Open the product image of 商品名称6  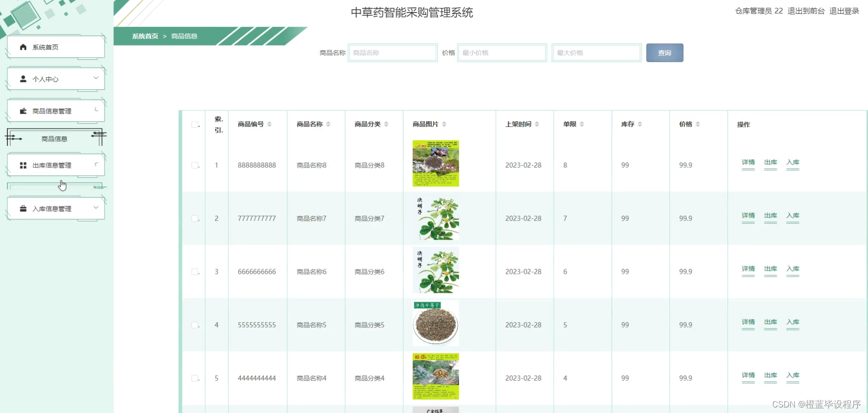point(435,270)
